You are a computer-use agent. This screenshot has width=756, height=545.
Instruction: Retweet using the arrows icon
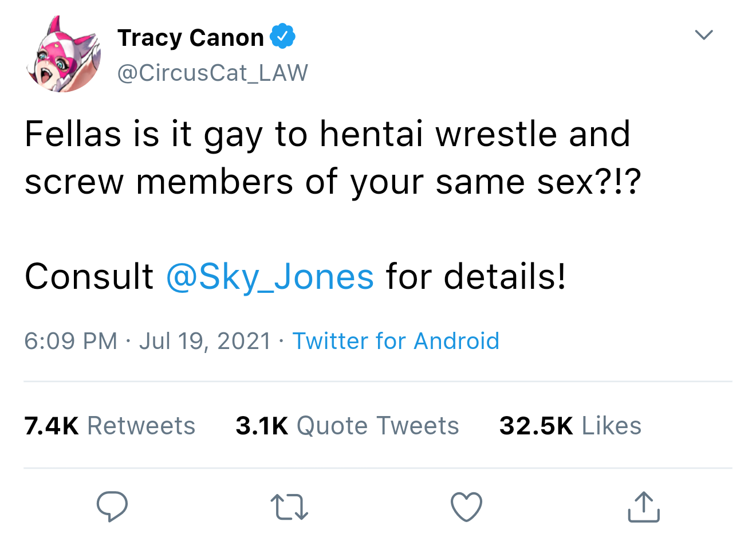pos(289,507)
